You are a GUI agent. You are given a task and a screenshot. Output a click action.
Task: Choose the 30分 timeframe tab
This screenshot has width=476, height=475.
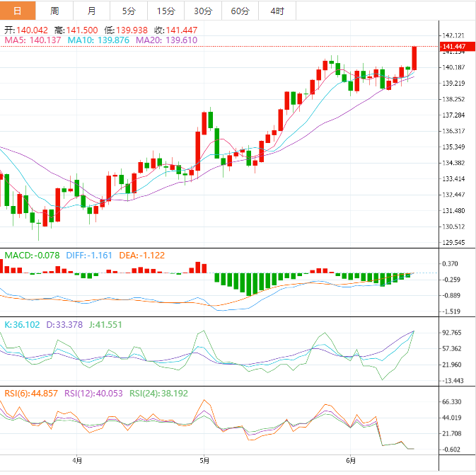(x=202, y=11)
